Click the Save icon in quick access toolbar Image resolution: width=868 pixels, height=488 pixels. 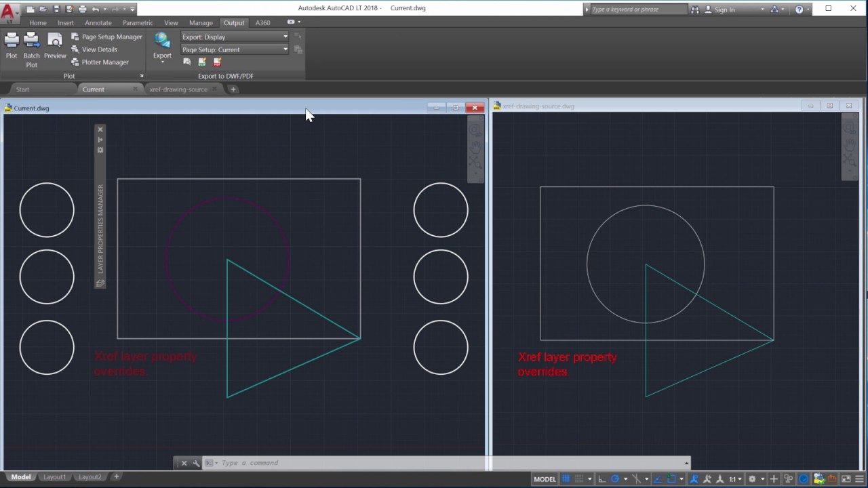pos(56,9)
